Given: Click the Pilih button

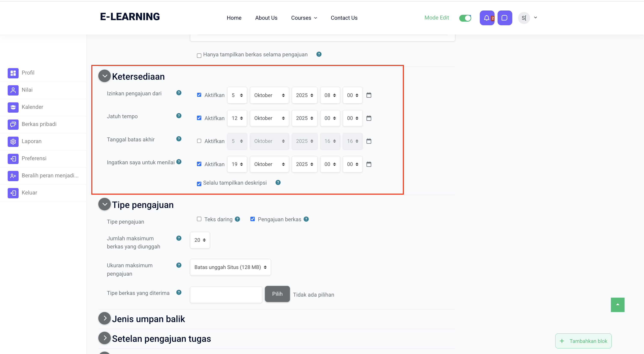Looking at the screenshot, I should tap(277, 294).
